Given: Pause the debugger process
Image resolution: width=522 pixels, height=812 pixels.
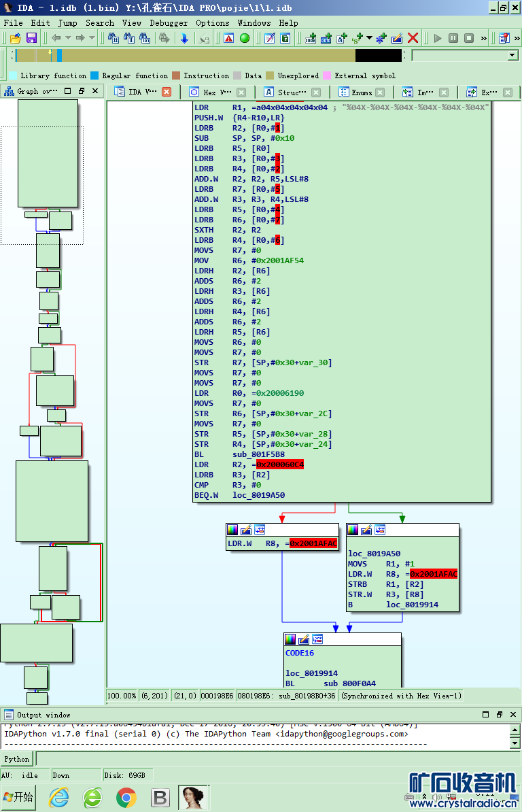Looking at the screenshot, I should pos(453,38).
